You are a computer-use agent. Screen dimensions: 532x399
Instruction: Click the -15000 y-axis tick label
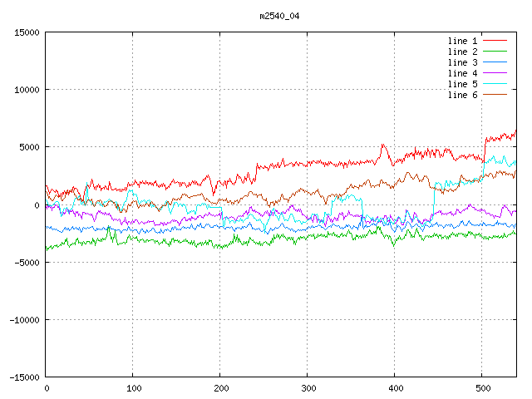click(x=24, y=377)
